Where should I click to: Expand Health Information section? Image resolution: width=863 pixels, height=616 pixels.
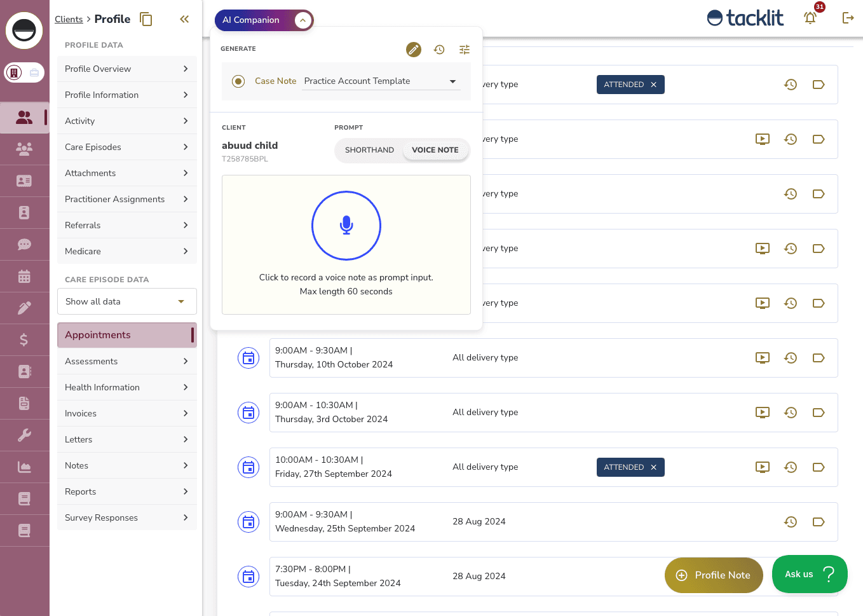127,387
